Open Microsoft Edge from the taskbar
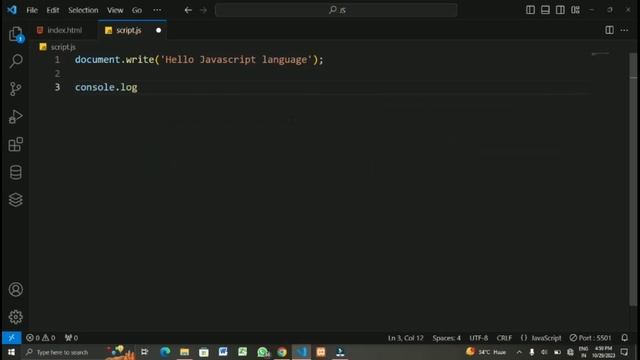640x360 pixels. [165, 352]
